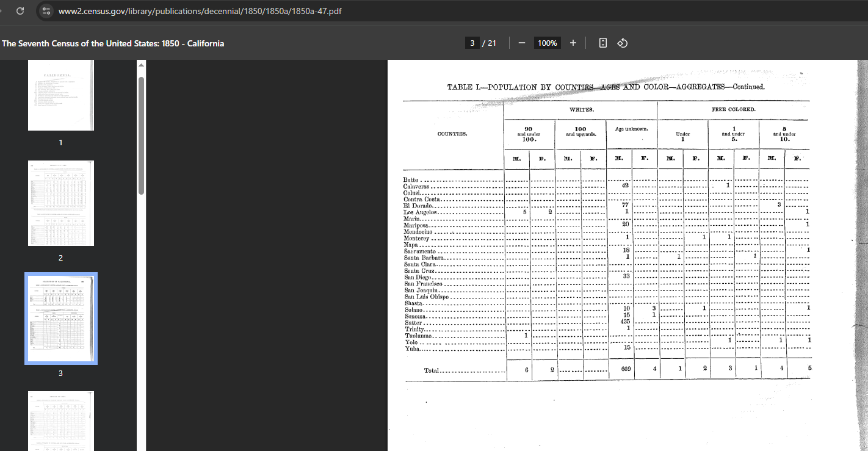
Task: Rotate the document counterclockwise
Action: coord(623,43)
